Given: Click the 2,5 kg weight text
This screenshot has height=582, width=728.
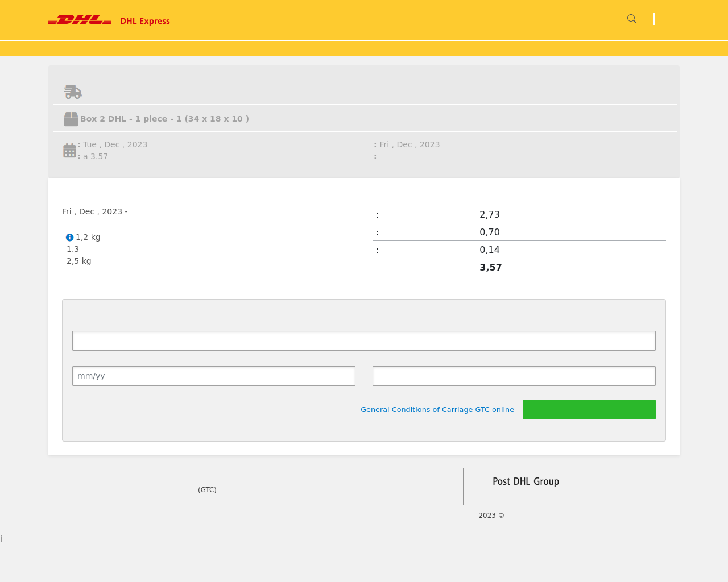Looking at the screenshot, I should click(78, 261).
